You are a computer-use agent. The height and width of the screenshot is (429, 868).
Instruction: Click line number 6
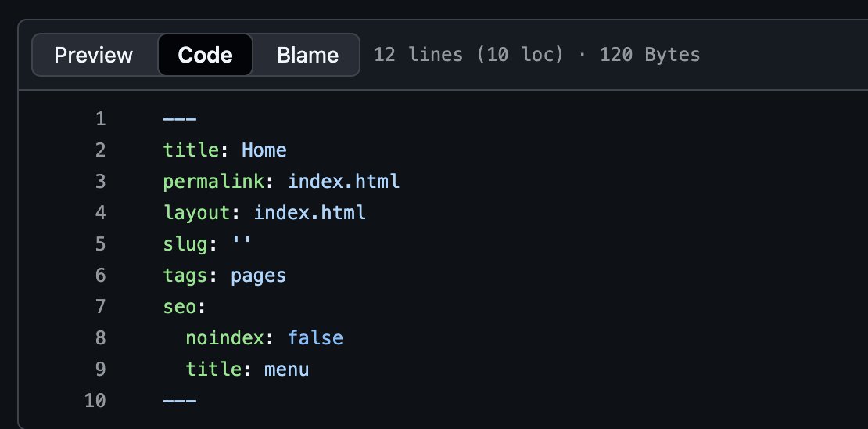point(100,276)
